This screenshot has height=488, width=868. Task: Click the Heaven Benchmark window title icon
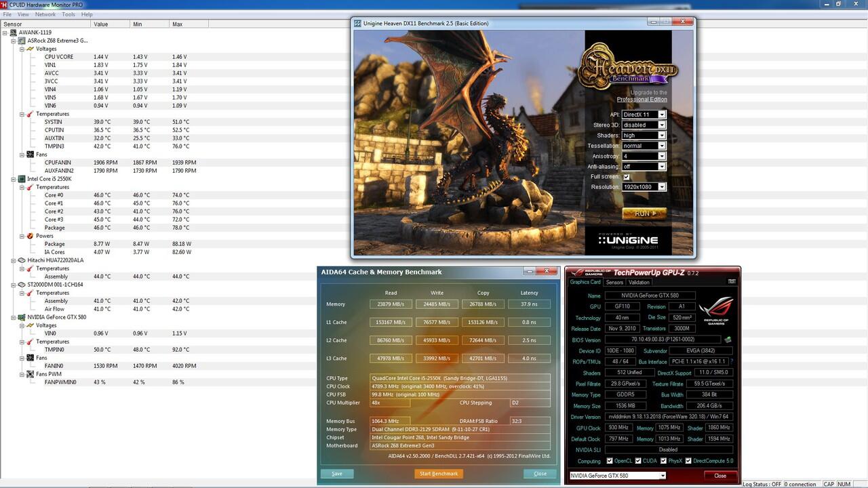pyautogui.click(x=357, y=23)
